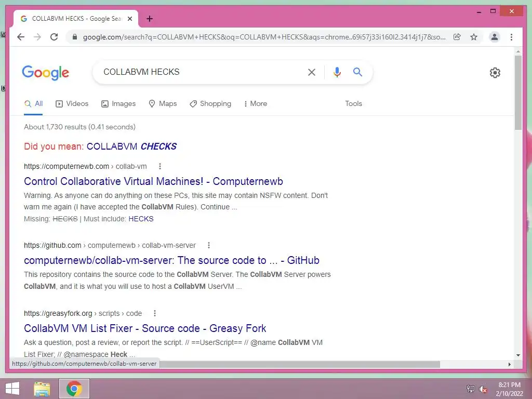
Task: Minimize the Chrome window
Action: point(479,11)
